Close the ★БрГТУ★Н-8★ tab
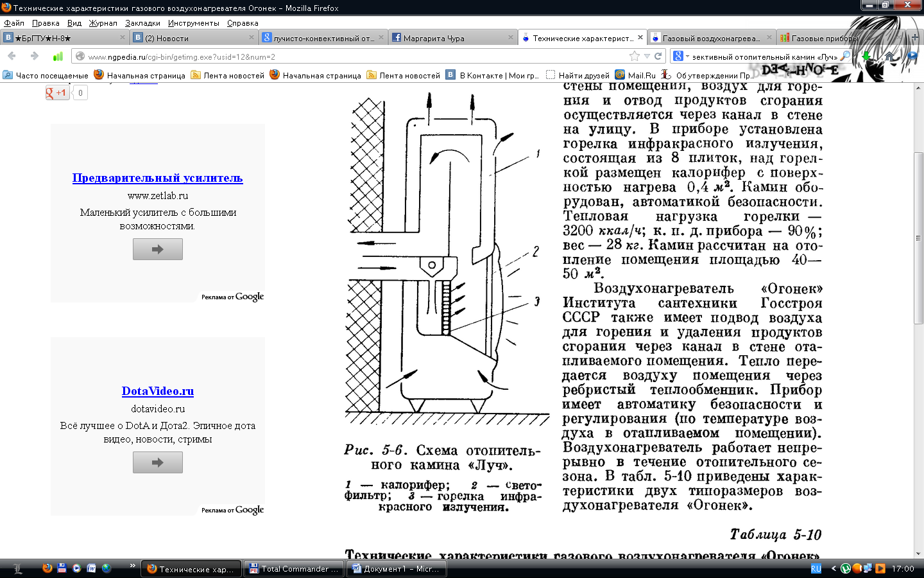The image size is (924, 578). click(122, 38)
